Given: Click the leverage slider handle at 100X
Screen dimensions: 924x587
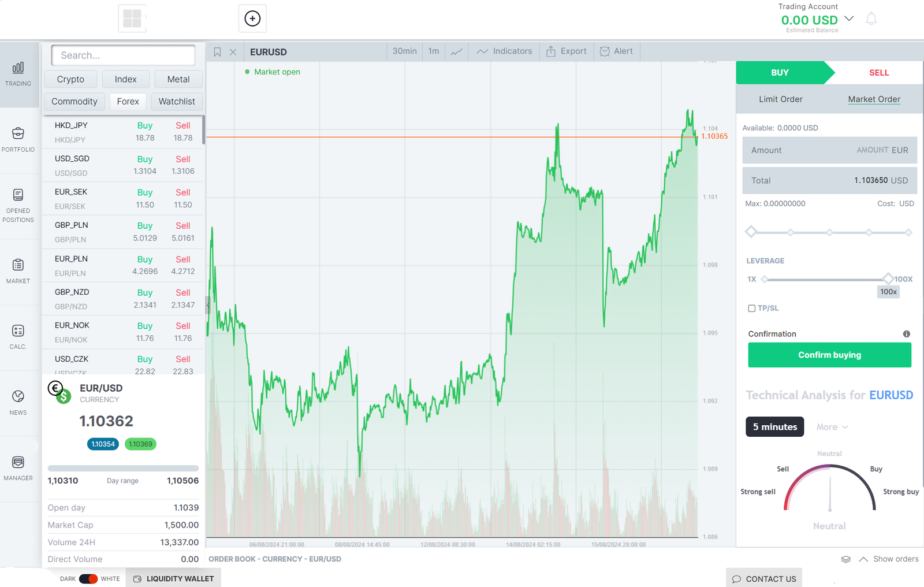Looking at the screenshot, I should pos(888,279).
